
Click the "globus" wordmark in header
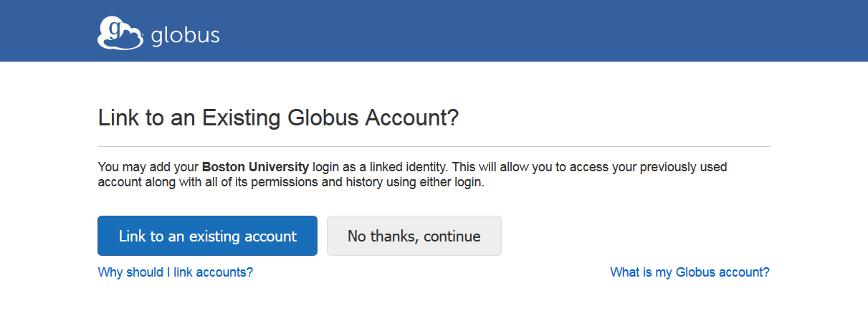tap(185, 35)
